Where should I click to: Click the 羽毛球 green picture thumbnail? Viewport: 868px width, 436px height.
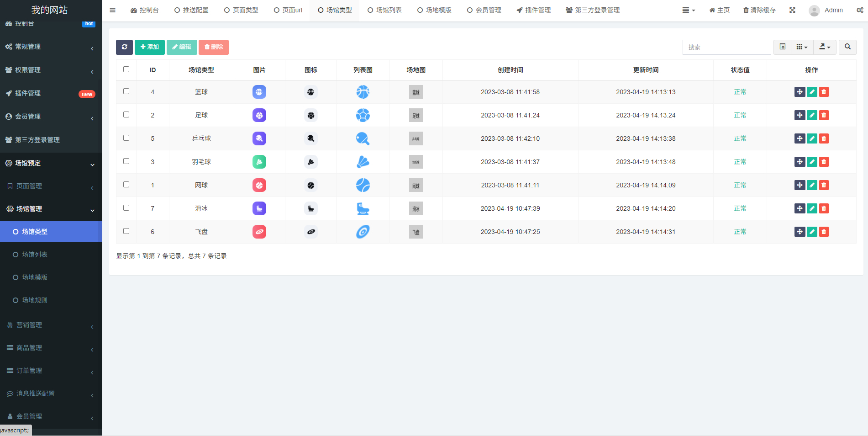coord(259,162)
